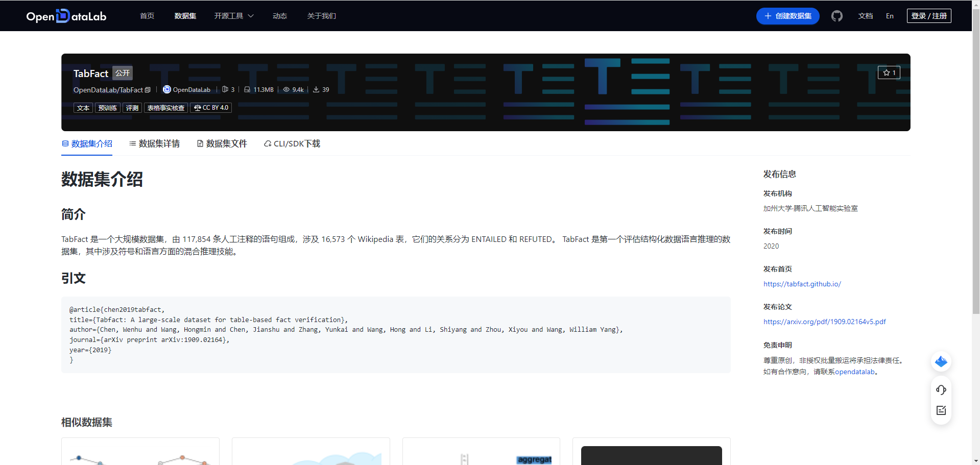Click the 加州大学·腾讯人工智能实验室 text
The image size is (980, 465).
pos(810,208)
